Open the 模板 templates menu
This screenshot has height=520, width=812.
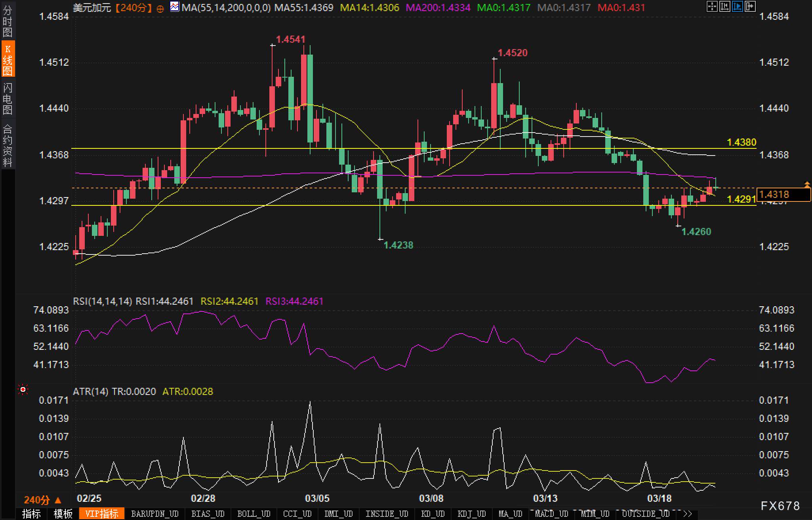63,514
